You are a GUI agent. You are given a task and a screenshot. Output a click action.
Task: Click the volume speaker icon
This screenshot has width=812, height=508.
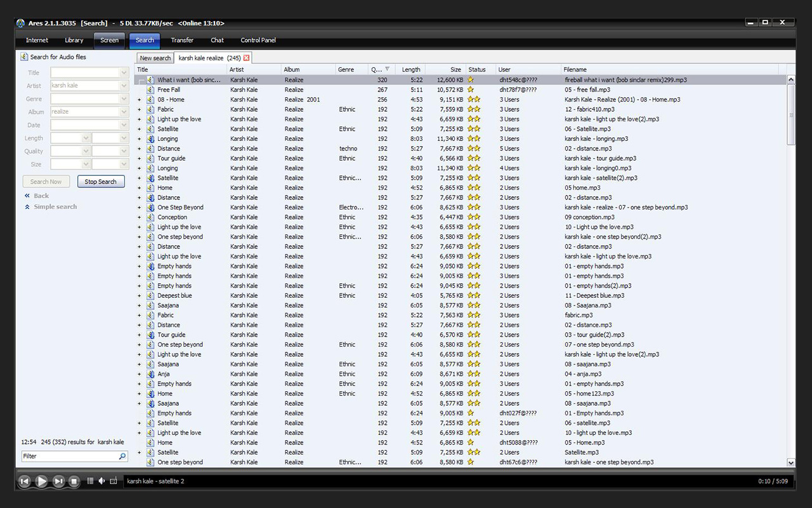101,481
